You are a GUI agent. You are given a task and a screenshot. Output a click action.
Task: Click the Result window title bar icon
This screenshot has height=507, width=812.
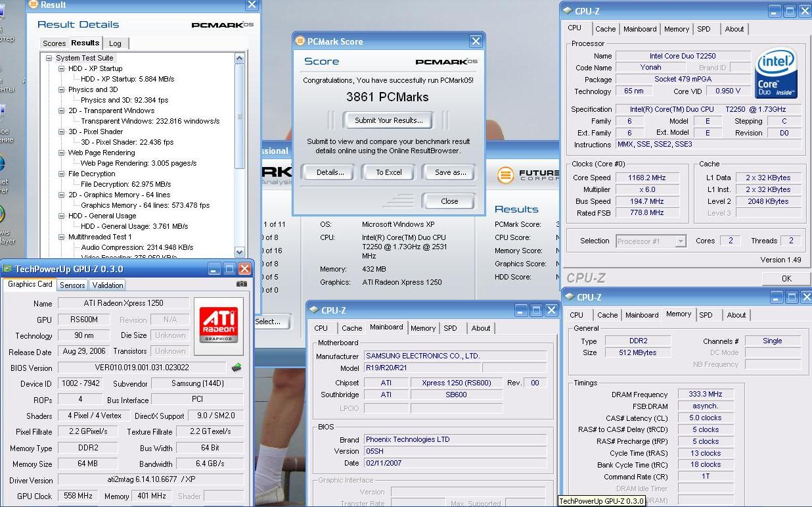(x=33, y=5)
